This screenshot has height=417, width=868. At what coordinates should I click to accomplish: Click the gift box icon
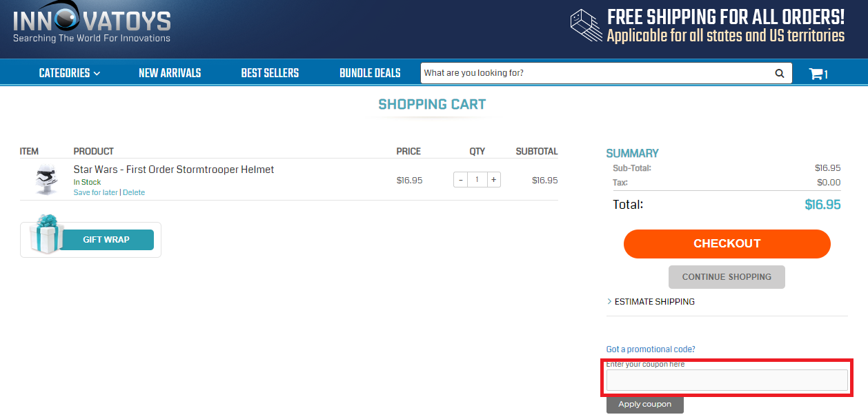pyautogui.click(x=46, y=234)
